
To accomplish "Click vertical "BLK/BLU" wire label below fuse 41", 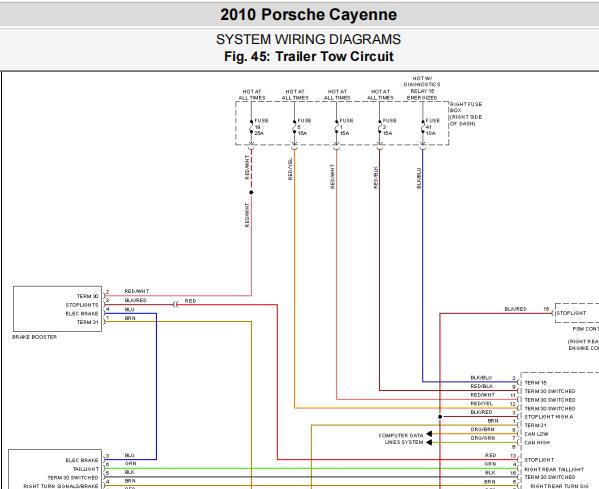I will click(419, 178).
